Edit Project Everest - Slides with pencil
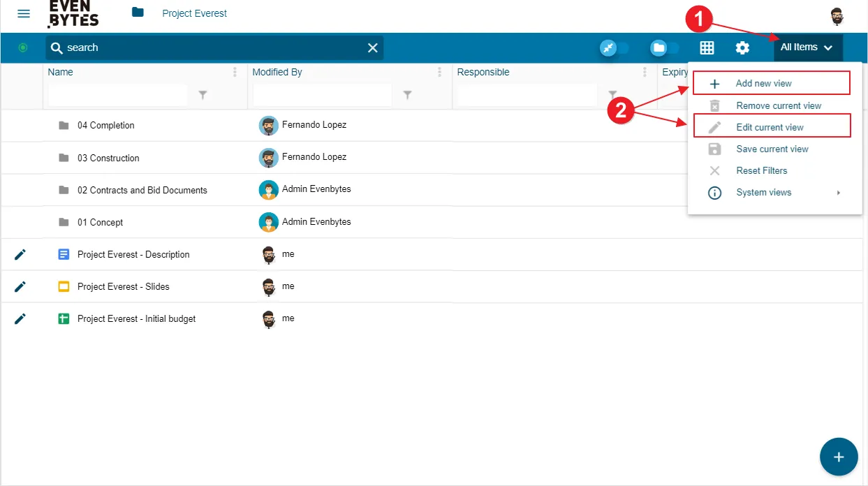This screenshot has height=486, width=868. click(20, 286)
